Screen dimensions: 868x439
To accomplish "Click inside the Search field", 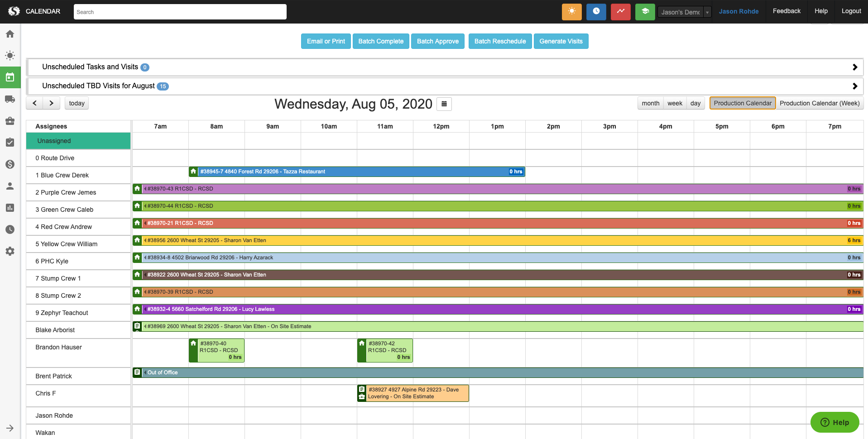I will click(x=180, y=12).
